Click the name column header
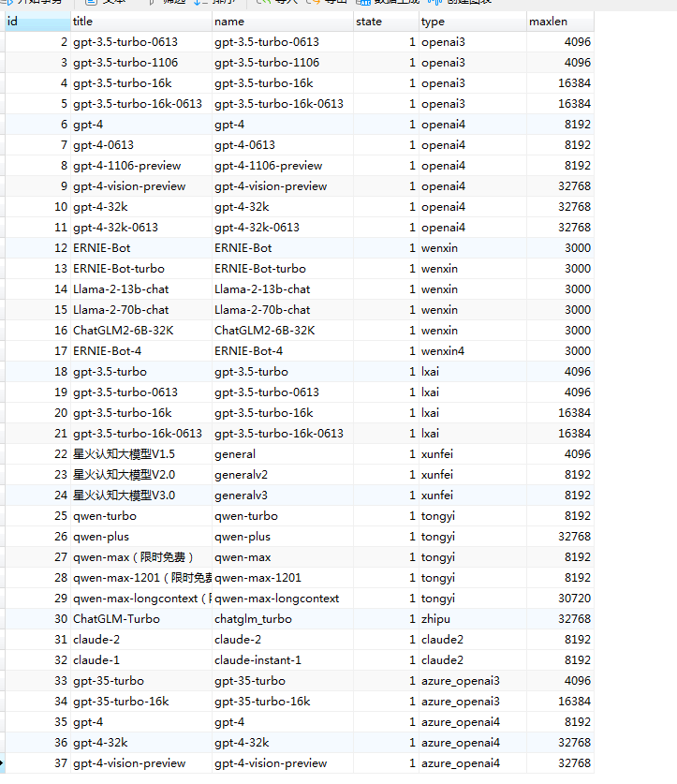The height and width of the screenshot is (784, 677). (283, 22)
